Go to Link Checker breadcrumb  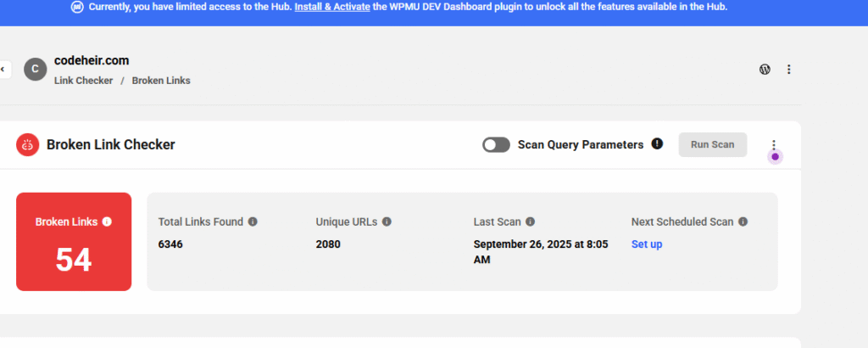pyautogui.click(x=84, y=81)
